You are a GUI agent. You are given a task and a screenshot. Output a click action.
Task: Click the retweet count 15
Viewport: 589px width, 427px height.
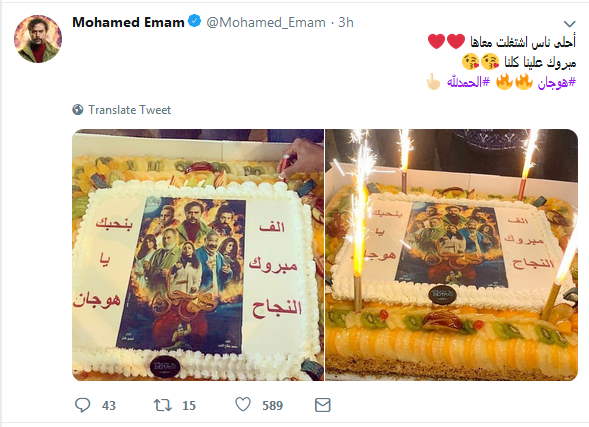click(x=189, y=406)
